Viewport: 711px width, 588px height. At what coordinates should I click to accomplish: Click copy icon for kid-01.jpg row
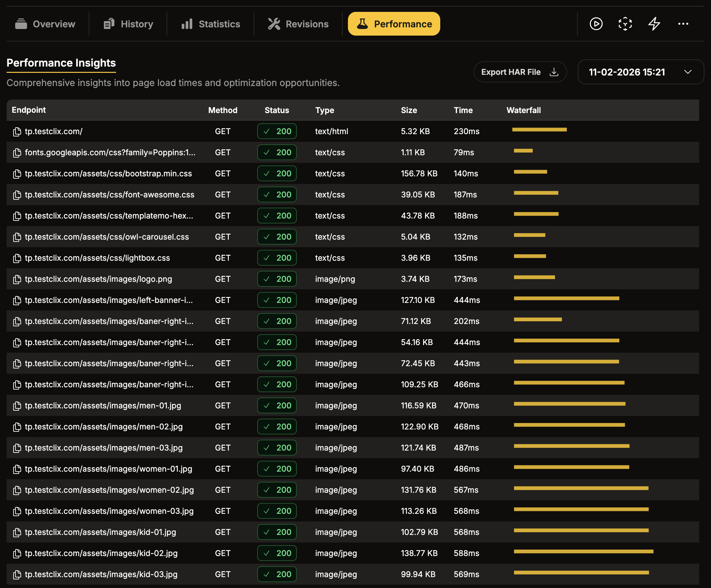click(17, 532)
